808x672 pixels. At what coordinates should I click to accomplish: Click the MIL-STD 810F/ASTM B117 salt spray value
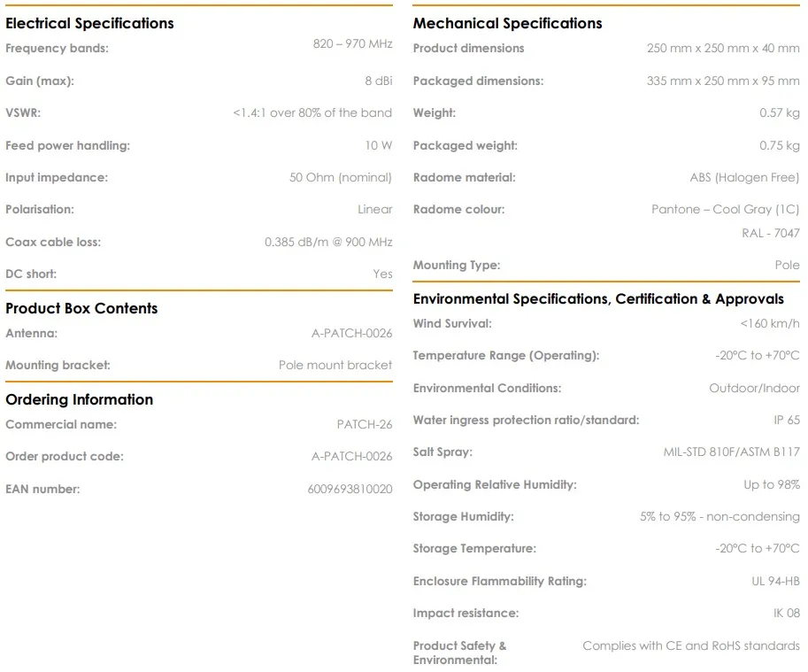pyautogui.click(x=731, y=452)
